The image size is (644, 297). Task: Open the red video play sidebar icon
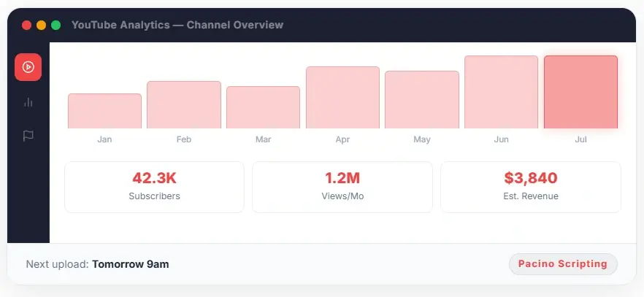coord(28,67)
